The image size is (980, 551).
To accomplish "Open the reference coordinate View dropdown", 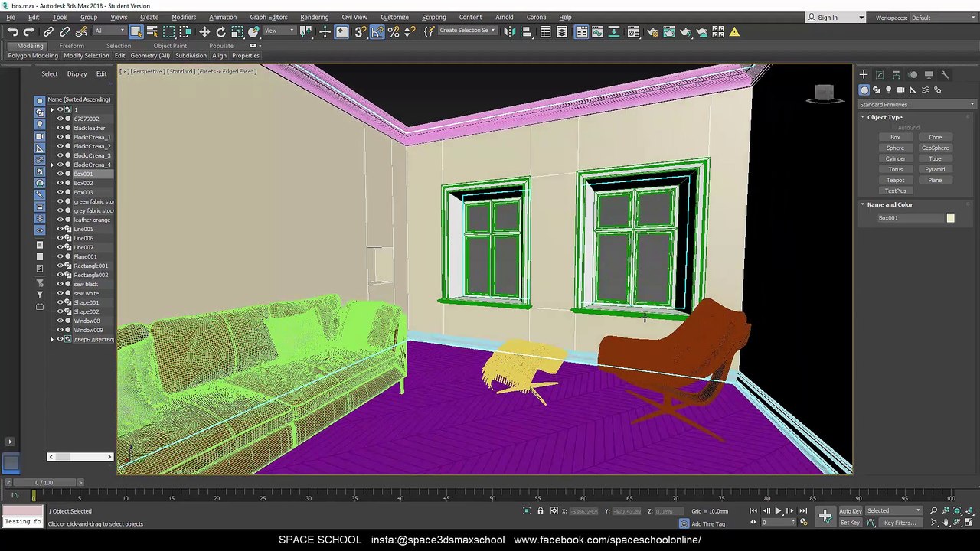I will pos(279,31).
